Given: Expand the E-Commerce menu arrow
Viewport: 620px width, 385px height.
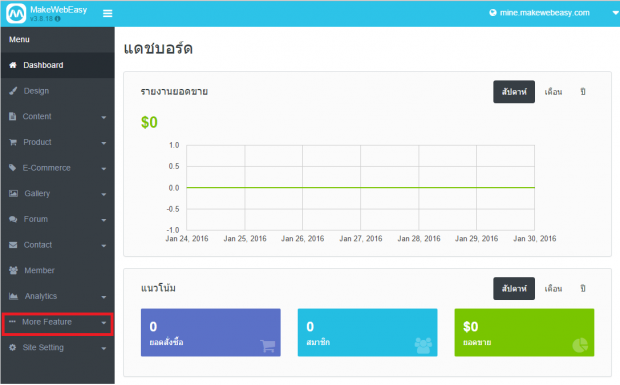Looking at the screenshot, I should point(104,169).
